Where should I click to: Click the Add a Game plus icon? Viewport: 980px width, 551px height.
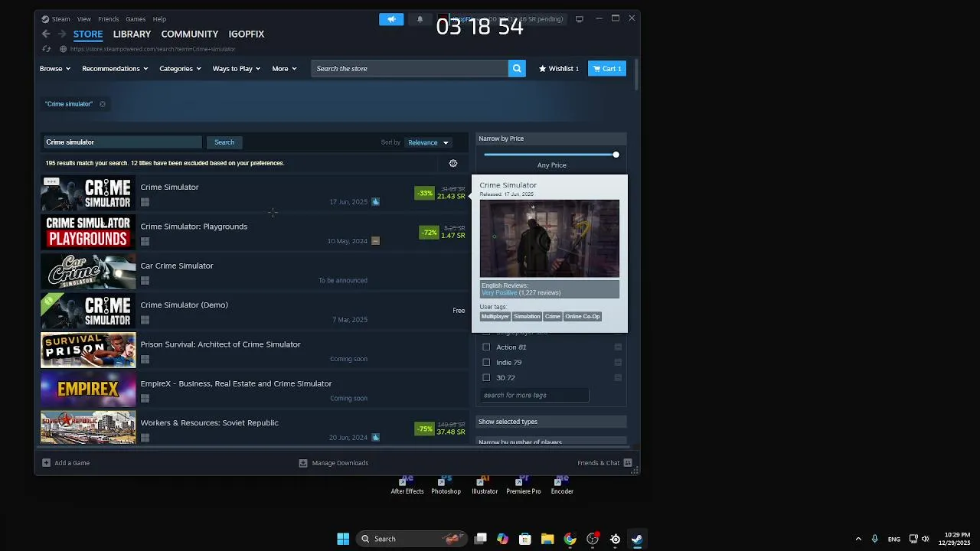click(x=46, y=463)
